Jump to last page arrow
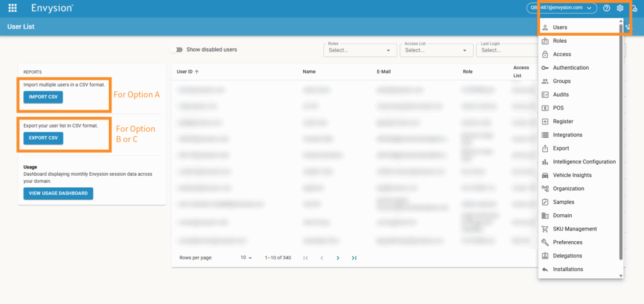The image size is (644, 304). (x=354, y=258)
